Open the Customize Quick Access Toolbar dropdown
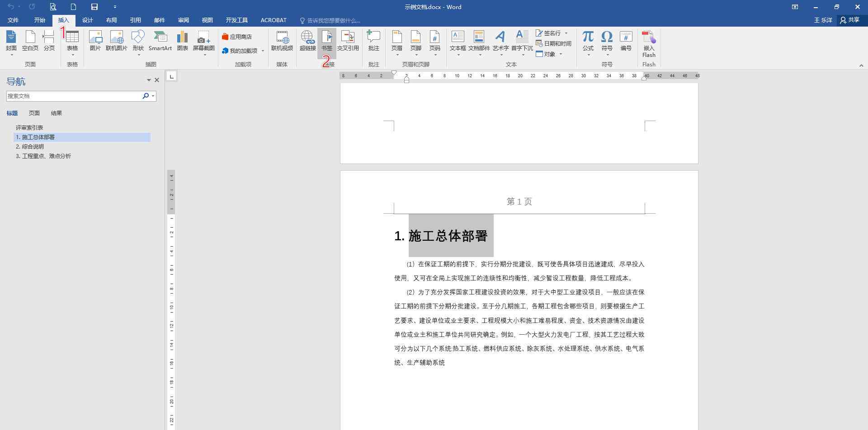The height and width of the screenshot is (430, 868). [x=115, y=7]
